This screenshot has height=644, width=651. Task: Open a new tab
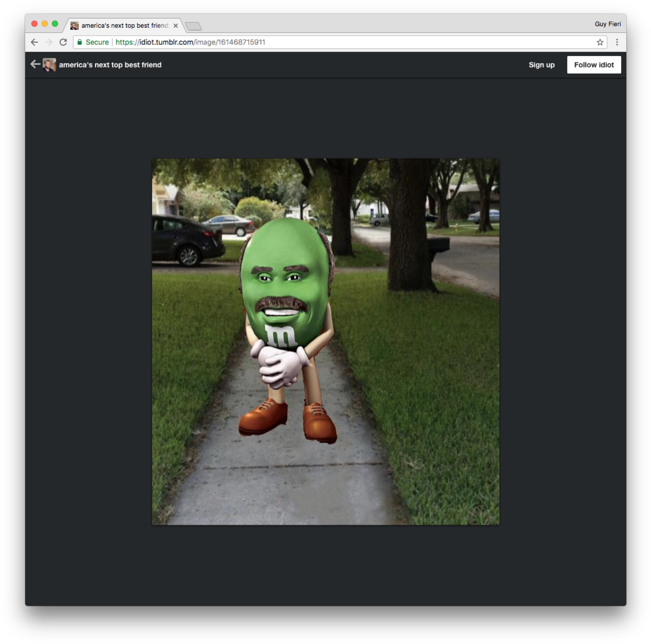pos(193,26)
